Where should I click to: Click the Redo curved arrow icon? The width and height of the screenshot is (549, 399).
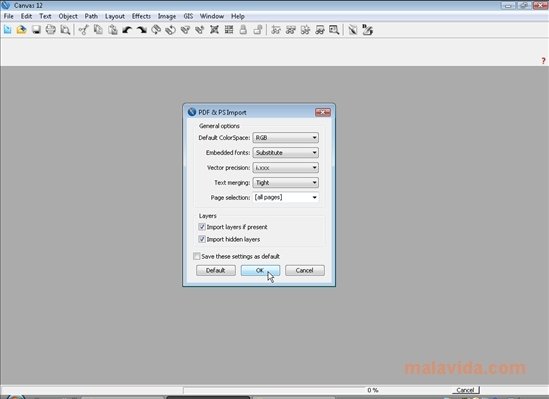(141, 30)
